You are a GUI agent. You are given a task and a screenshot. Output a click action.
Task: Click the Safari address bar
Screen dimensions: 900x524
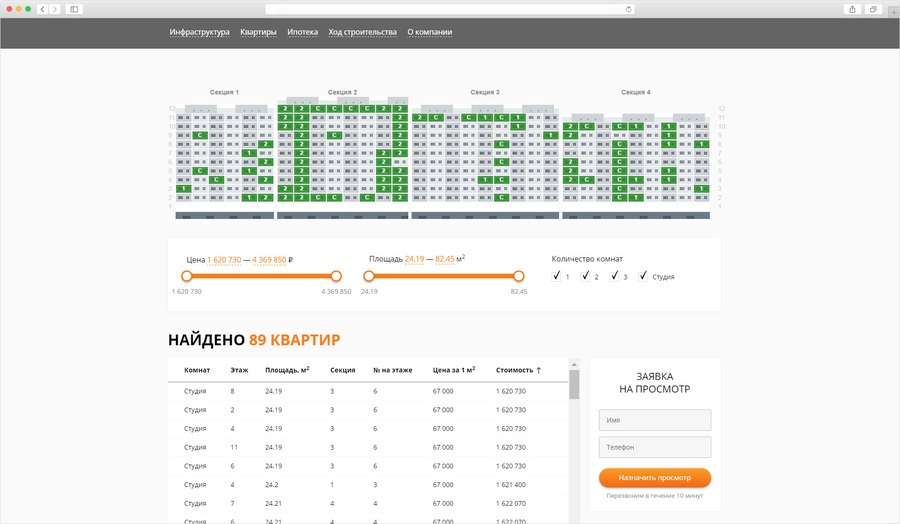pos(449,9)
